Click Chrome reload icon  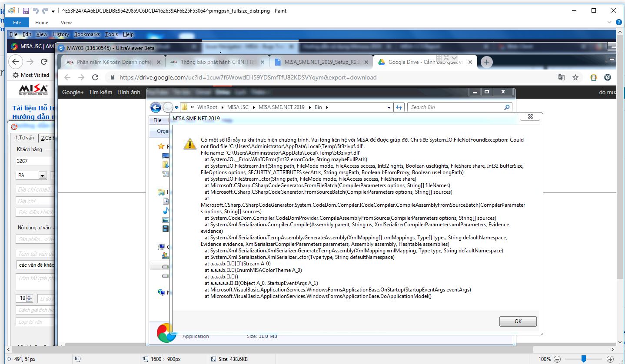pyautogui.click(x=95, y=77)
